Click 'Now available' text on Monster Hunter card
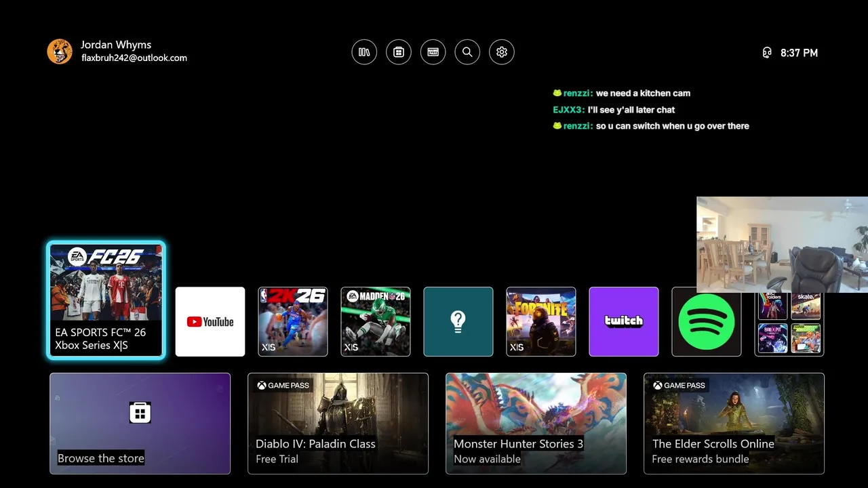This screenshot has height=488, width=868. [487, 459]
